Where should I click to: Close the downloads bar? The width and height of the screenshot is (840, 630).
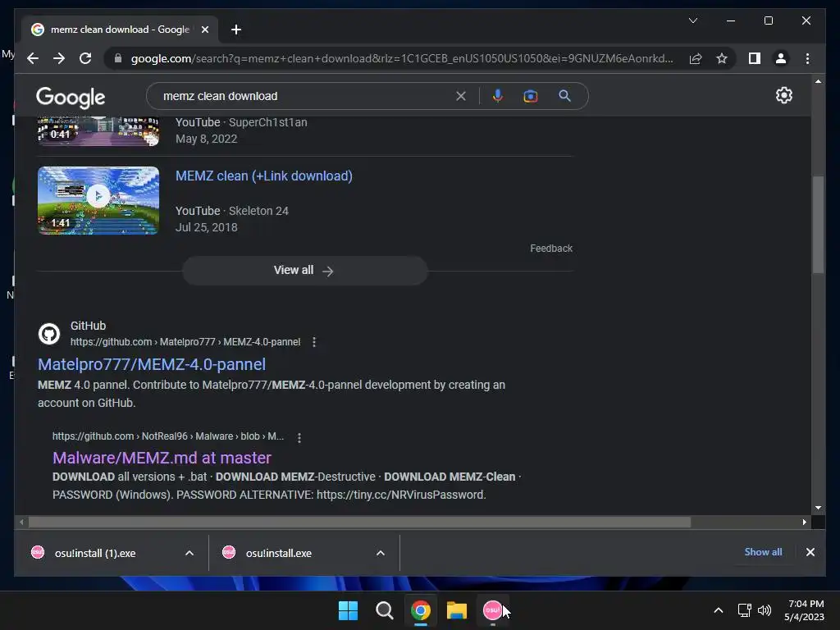(x=810, y=552)
